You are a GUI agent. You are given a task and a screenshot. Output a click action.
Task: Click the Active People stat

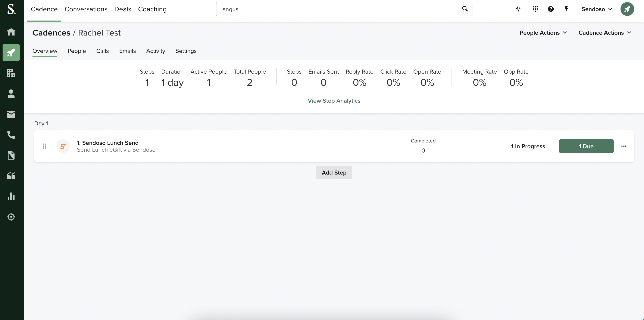(209, 78)
